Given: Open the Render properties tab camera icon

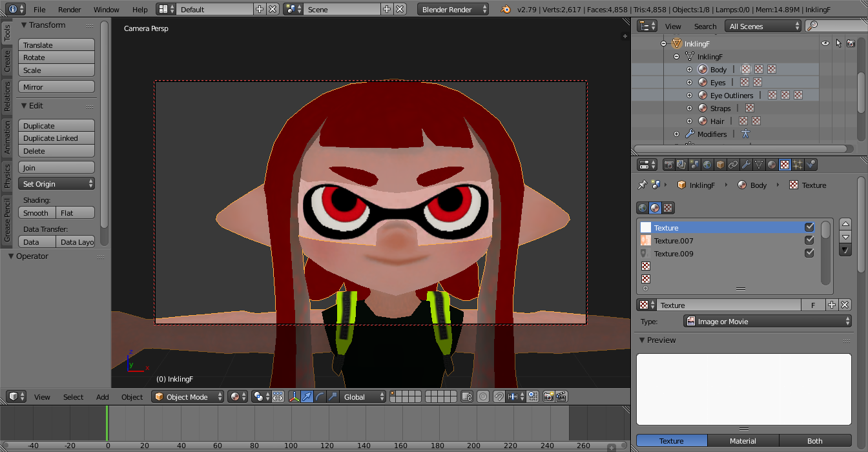Looking at the screenshot, I should pyautogui.click(x=668, y=165).
